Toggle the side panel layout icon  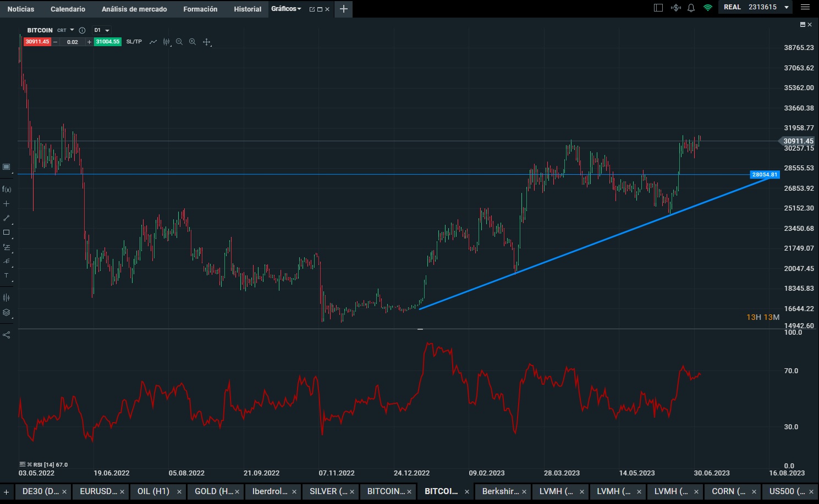[658, 8]
